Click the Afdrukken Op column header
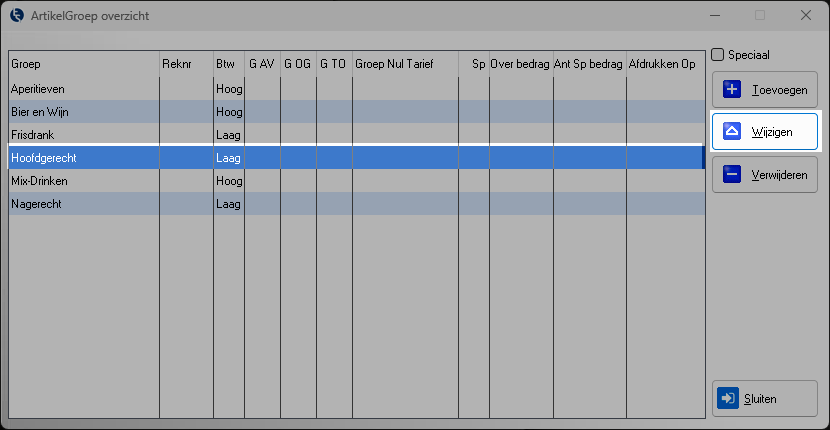This screenshot has width=830, height=430. coord(663,64)
